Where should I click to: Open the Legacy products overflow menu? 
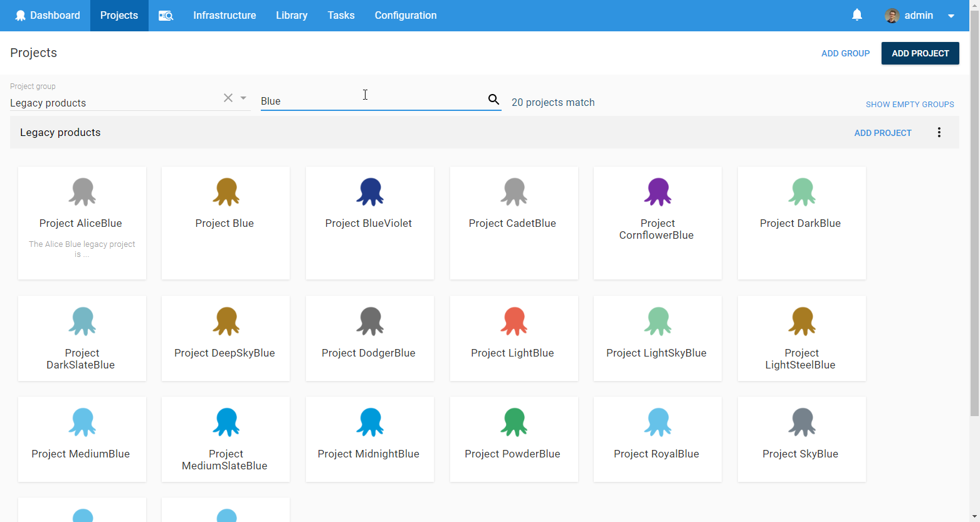pos(939,132)
